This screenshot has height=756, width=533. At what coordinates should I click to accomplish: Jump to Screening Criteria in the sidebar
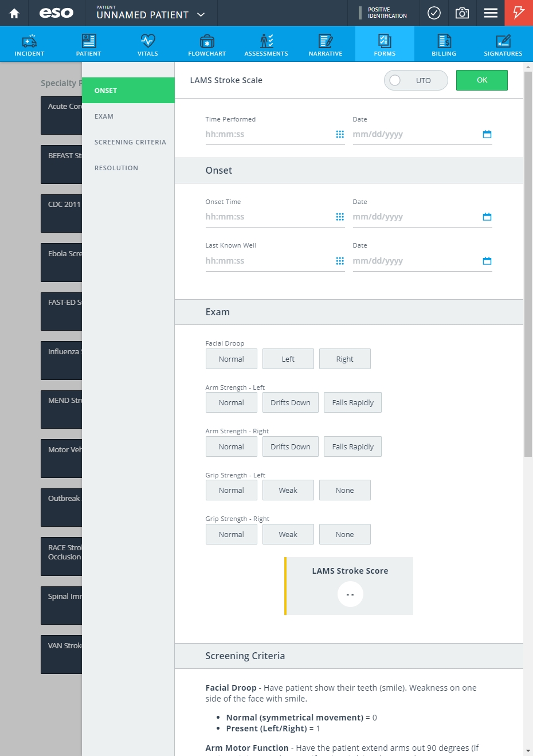click(128, 142)
